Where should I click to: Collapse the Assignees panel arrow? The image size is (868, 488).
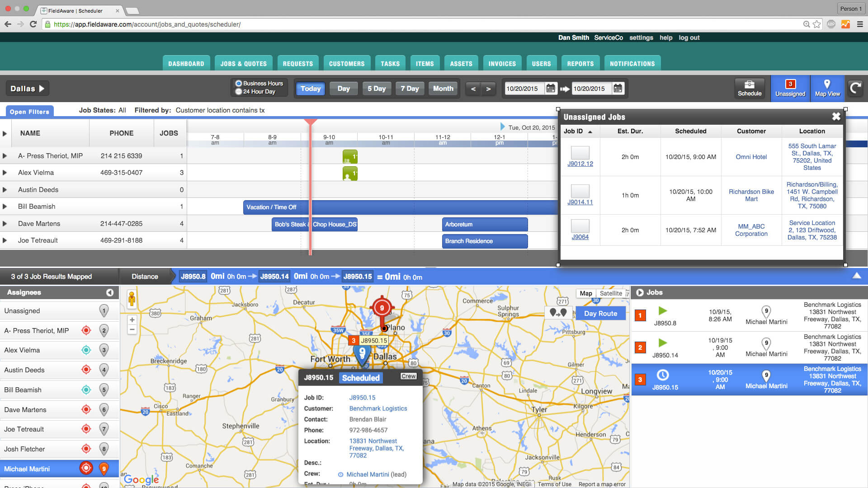click(110, 292)
